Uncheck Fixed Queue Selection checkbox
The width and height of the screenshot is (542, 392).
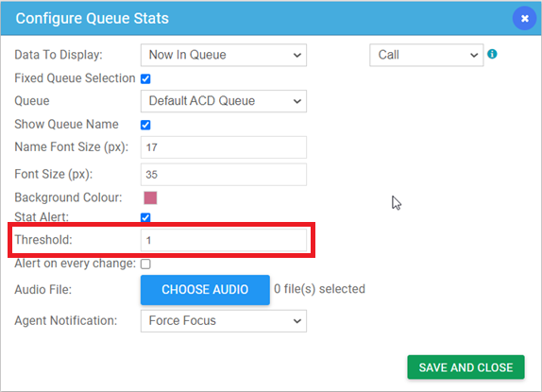[x=145, y=78]
